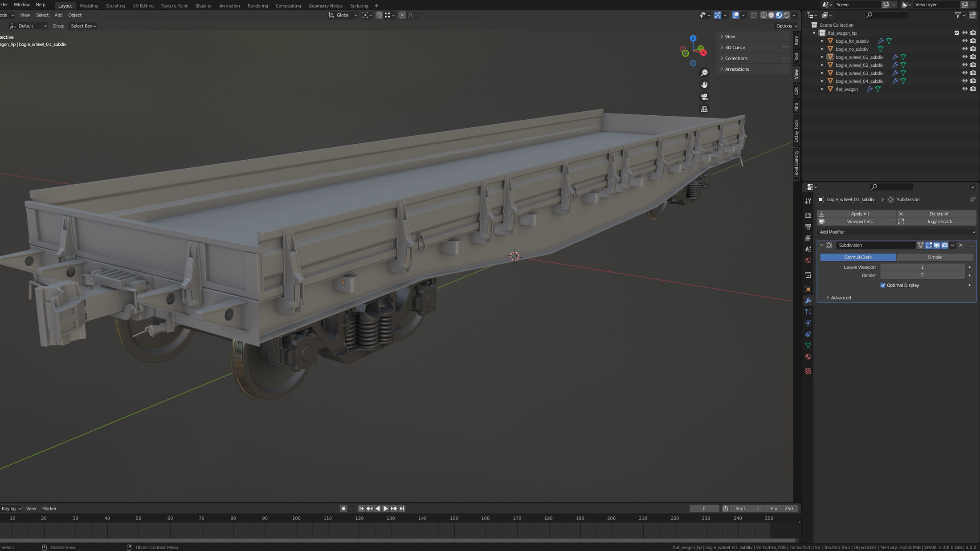980x551 pixels.
Task: Toggle modifier edit mode display button
Action: 928,245
